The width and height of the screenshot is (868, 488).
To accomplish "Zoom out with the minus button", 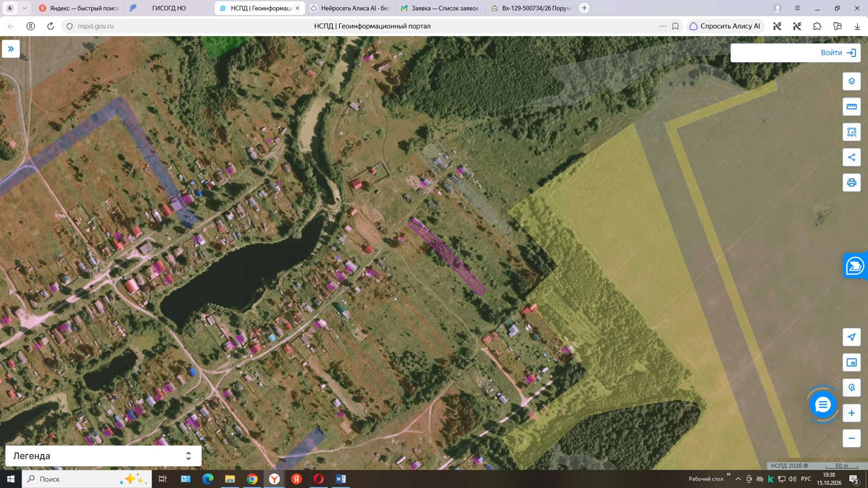I will 852,438.
